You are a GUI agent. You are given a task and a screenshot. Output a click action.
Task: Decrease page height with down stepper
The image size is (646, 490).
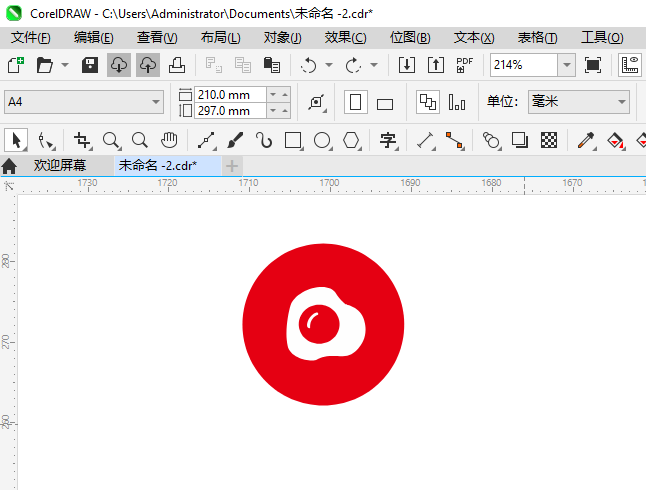(273, 110)
